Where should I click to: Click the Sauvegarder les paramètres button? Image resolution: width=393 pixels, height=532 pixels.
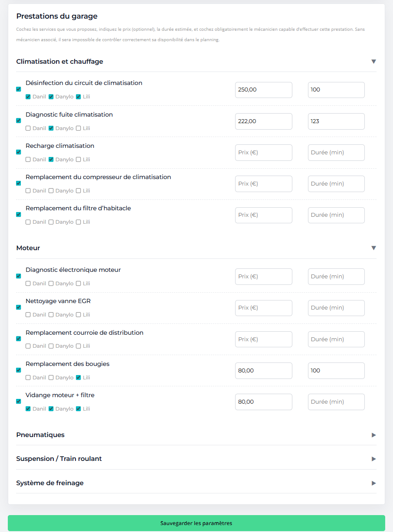point(196,523)
